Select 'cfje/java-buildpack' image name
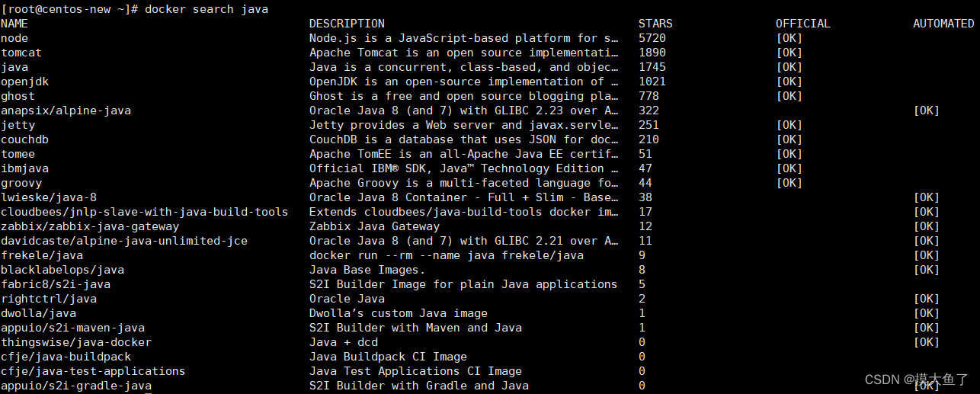Screen dimensions: 980x394 point(66,357)
